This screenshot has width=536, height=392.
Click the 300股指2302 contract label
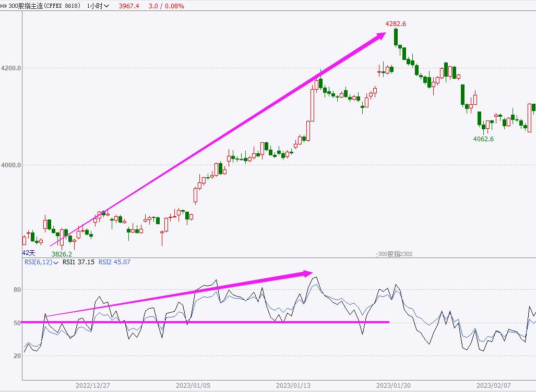click(x=395, y=254)
